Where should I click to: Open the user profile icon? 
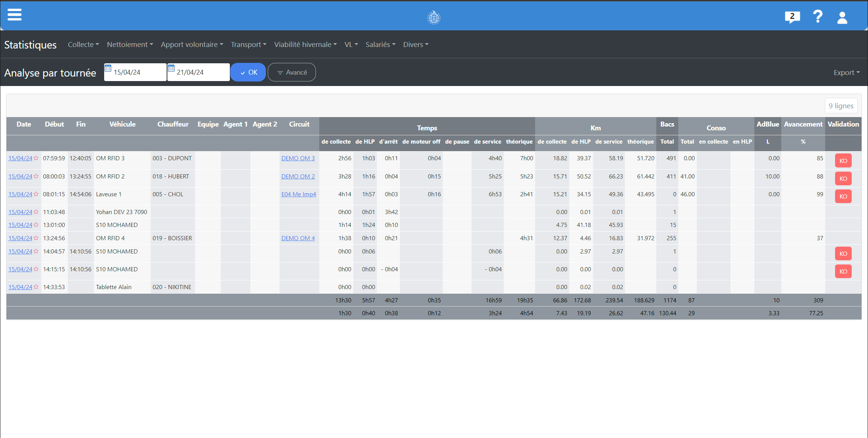[x=842, y=17]
